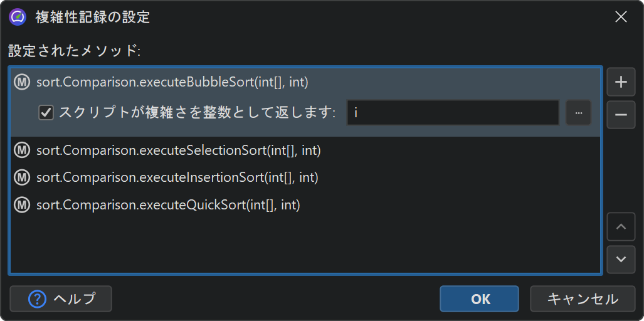Select sort.Comparison.executeBubbleSort entry

[172, 82]
